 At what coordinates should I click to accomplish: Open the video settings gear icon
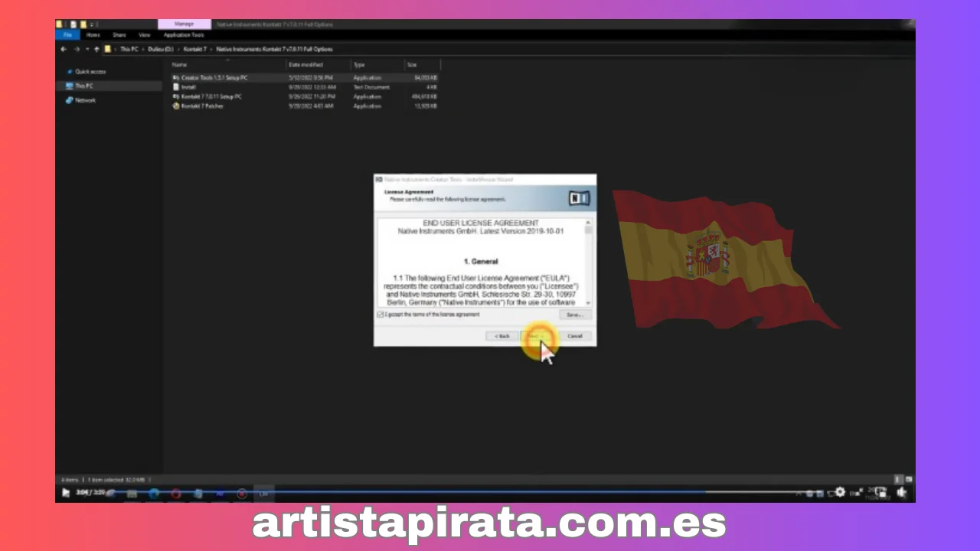coord(841,493)
